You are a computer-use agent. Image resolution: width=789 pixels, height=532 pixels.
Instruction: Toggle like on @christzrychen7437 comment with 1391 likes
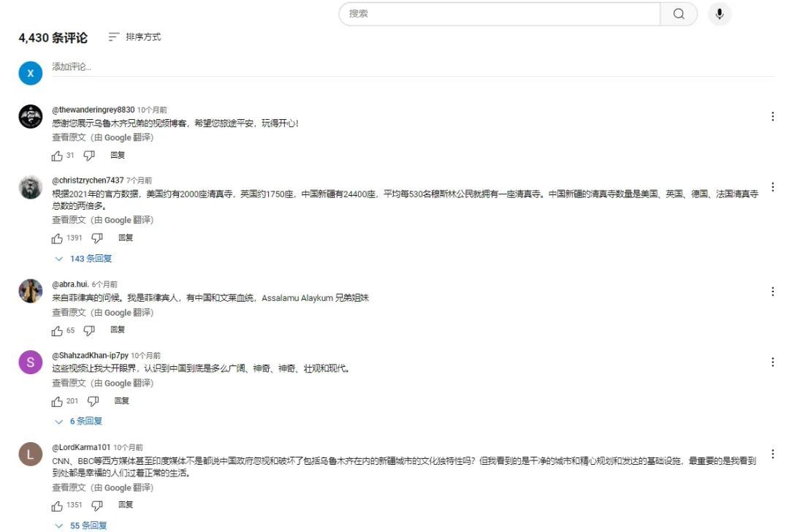(58, 238)
